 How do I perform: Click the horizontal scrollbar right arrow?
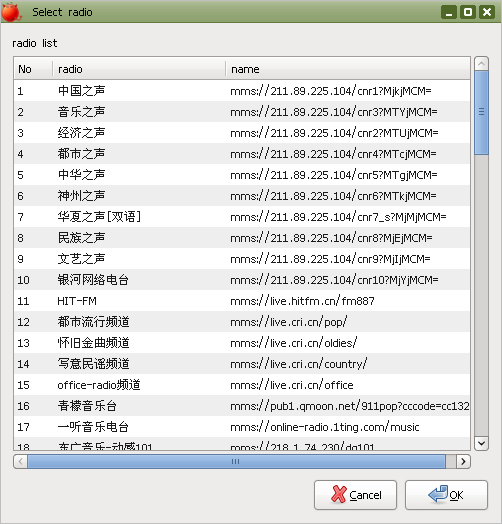pos(463,462)
